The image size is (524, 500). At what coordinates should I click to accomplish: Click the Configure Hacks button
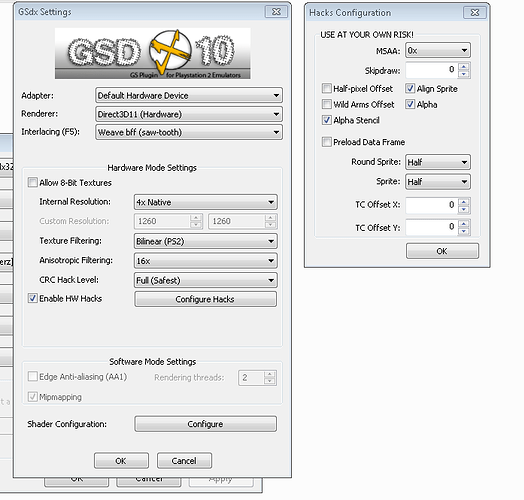point(206,299)
